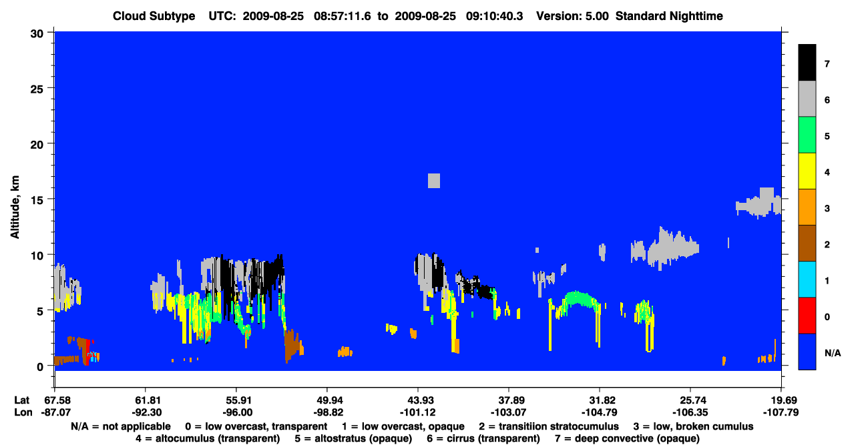
Task: Click legend text '3 = low, broken cumulus'
Action: coord(694,426)
